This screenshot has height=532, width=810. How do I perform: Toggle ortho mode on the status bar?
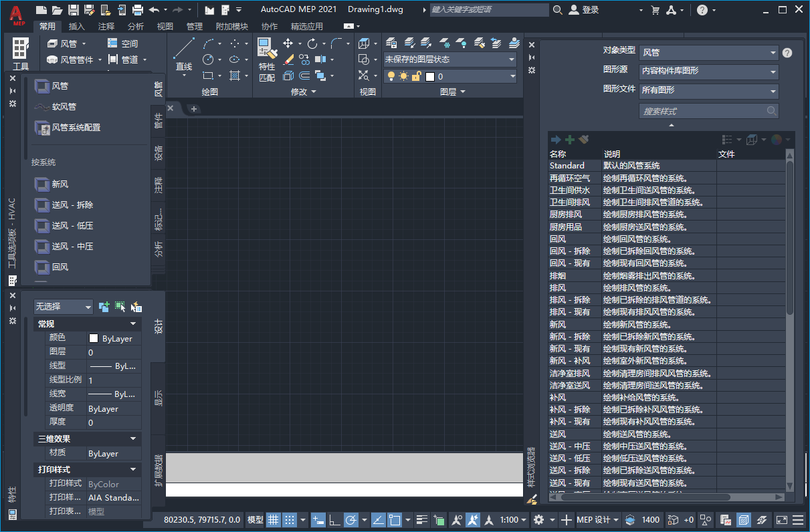click(334, 519)
